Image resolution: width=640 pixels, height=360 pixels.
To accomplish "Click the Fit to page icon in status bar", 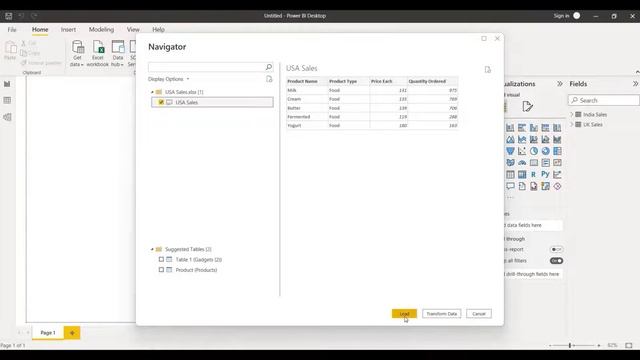I will (629, 345).
